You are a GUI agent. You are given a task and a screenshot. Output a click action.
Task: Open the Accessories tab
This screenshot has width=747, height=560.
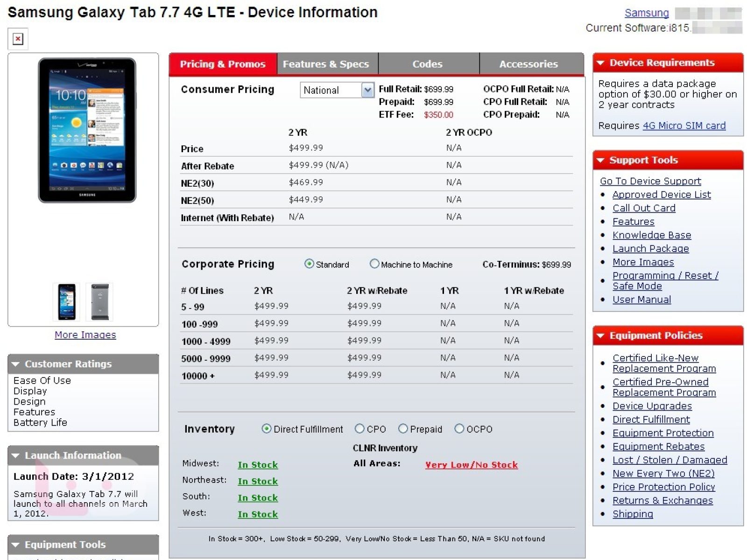(529, 64)
